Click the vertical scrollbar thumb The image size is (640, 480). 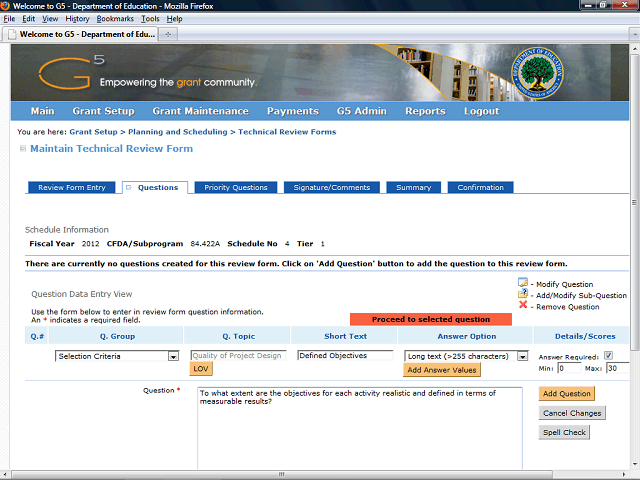point(634,203)
